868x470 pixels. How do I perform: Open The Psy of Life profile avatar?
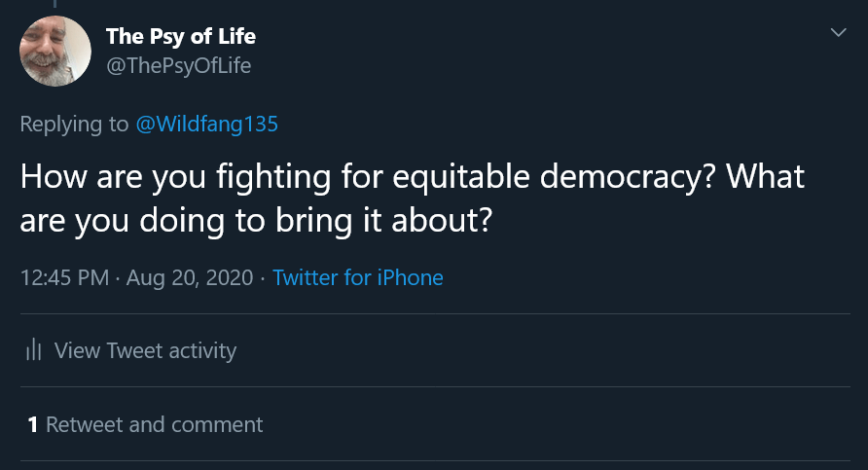(55, 52)
